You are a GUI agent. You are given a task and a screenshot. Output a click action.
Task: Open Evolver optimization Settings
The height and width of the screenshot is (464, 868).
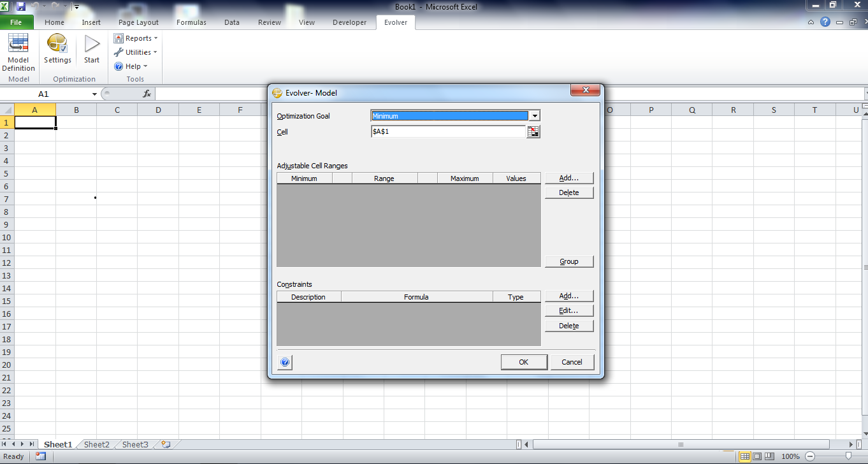(57, 50)
